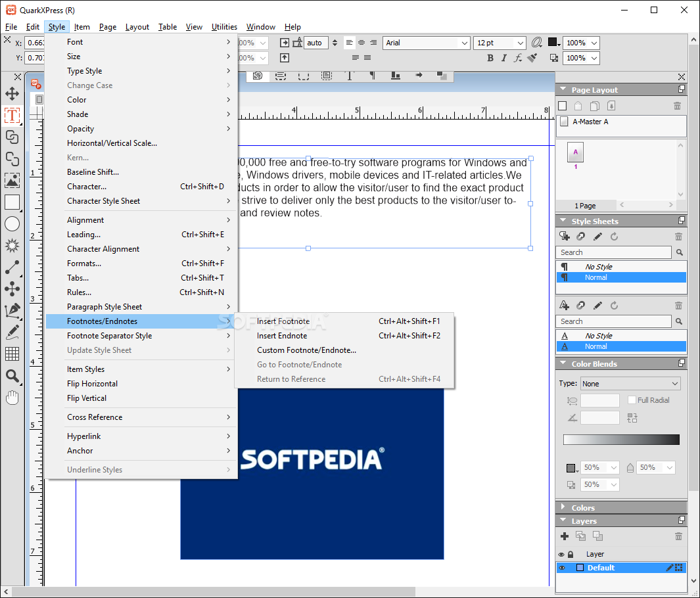This screenshot has width=700, height=598.
Task: Open the Footnote Separator Style submenu
Action: [141, 336]
